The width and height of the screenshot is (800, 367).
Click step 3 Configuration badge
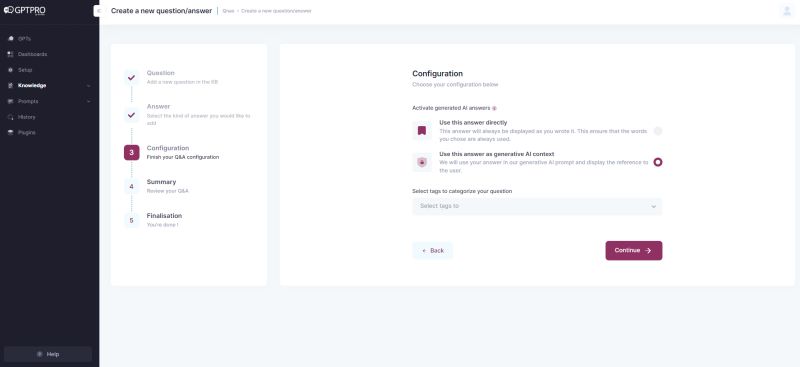pyautogui.click(x=132, y=152)
